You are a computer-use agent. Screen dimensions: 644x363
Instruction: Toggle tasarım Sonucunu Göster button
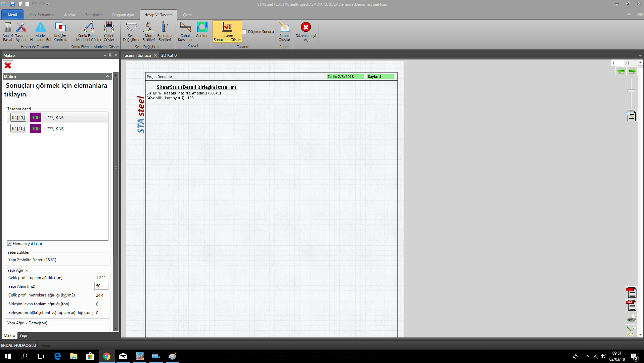227,31
